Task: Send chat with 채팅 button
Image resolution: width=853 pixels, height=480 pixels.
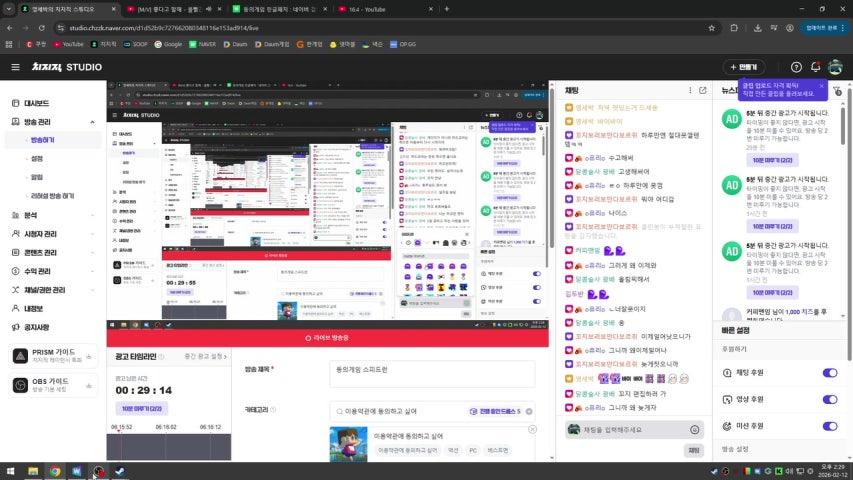Action: tap(694, 451)
